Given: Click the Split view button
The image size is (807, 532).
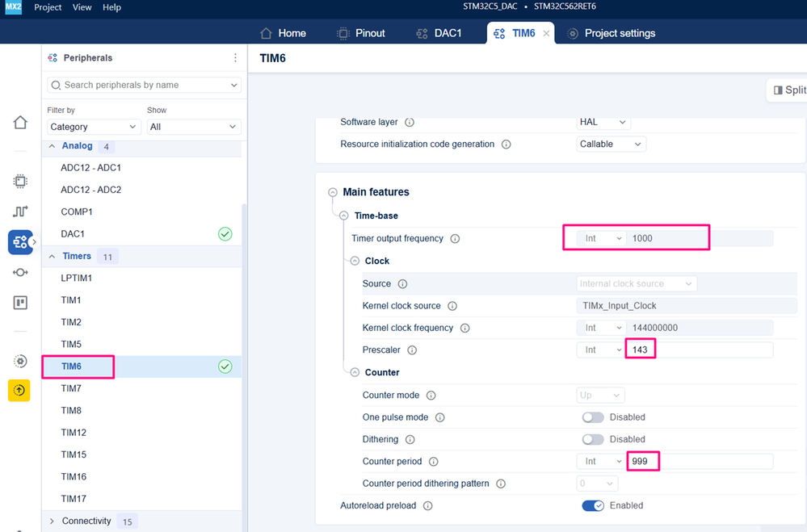Looking at the screenshot, I should [789, 90].
